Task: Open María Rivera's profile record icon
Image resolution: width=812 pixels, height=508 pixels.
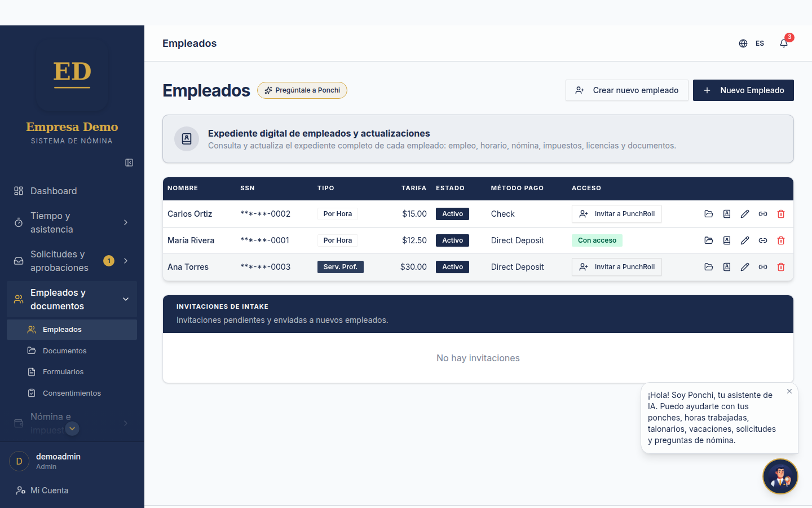Action: pos(727,240)
